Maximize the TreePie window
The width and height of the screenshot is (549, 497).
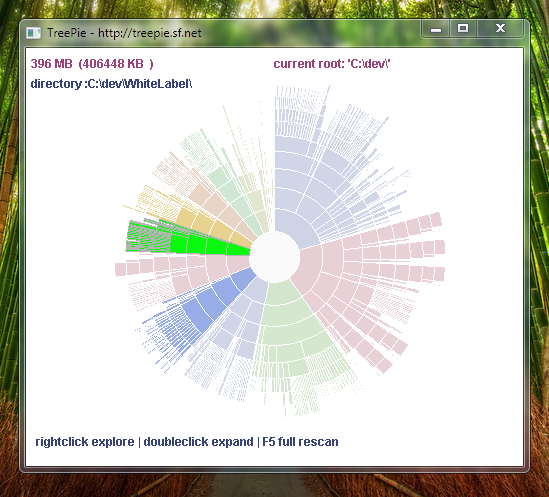coord(463,29)
